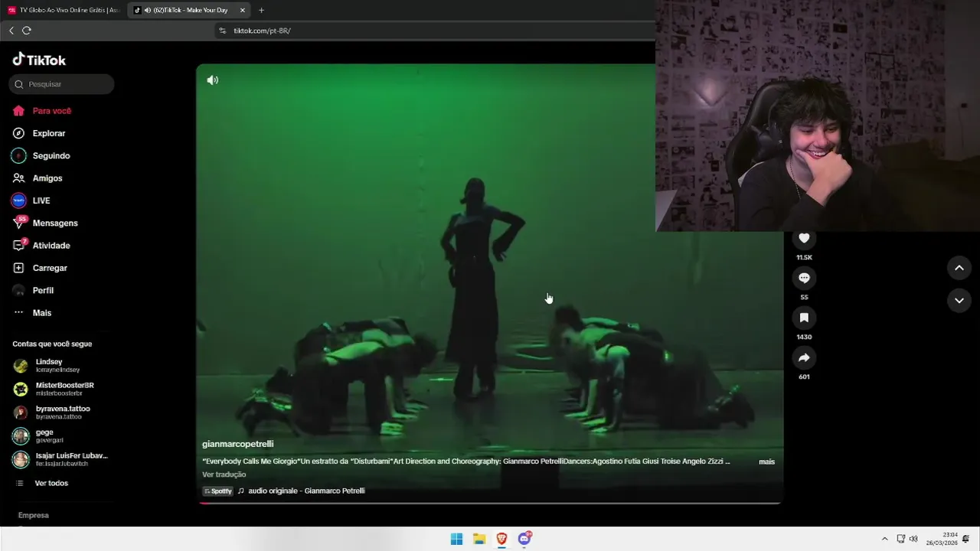Open comments with the speech bubble icon
The height and width of the screenshot is (551, 980).
tap(804, 278)
